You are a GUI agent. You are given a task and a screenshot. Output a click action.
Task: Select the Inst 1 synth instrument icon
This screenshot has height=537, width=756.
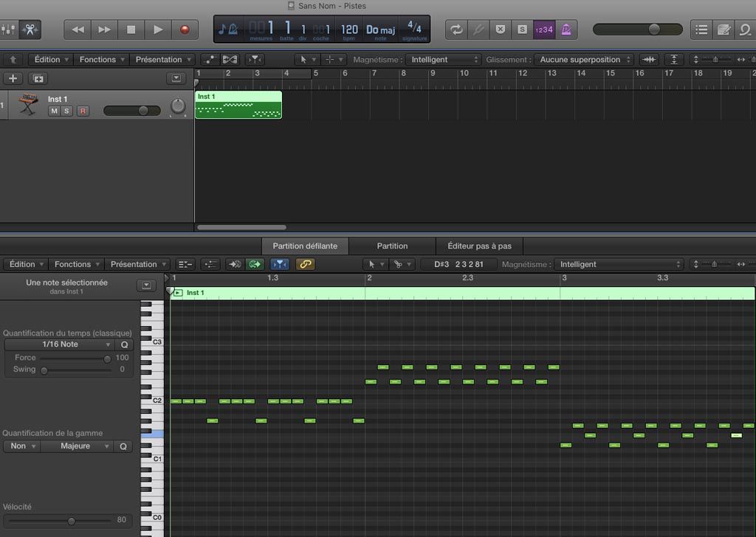(28, 104)
